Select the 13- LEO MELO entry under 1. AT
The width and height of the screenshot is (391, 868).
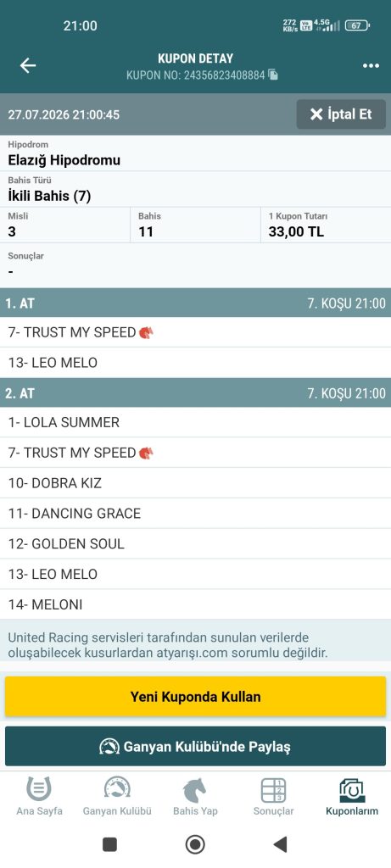click(195, 363)
